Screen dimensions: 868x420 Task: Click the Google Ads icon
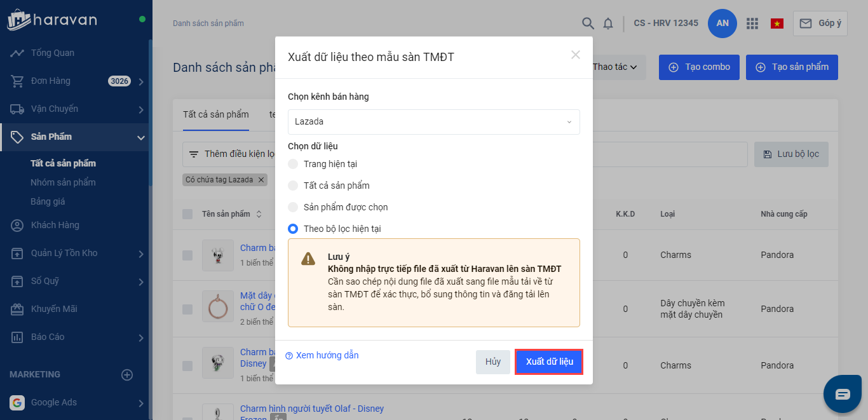coord(17,402)
